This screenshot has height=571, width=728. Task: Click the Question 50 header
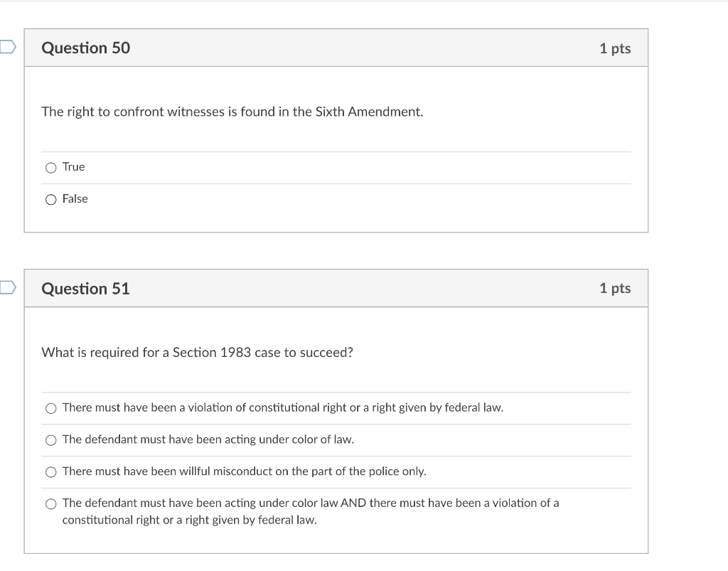[85, 48]
